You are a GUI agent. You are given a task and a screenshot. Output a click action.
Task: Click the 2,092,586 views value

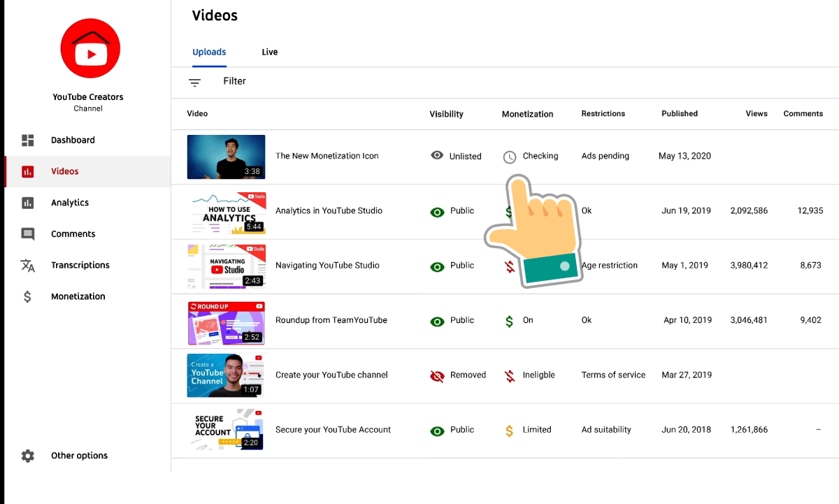749,210
